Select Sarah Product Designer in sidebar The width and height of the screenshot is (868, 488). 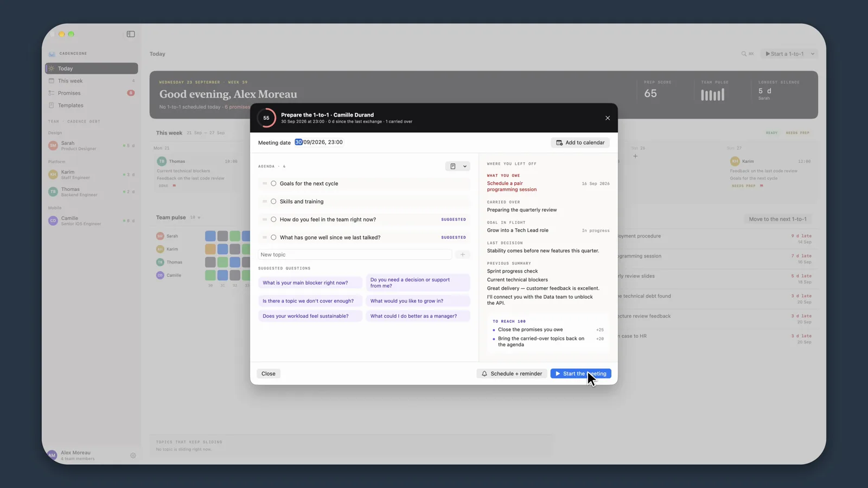91,146
